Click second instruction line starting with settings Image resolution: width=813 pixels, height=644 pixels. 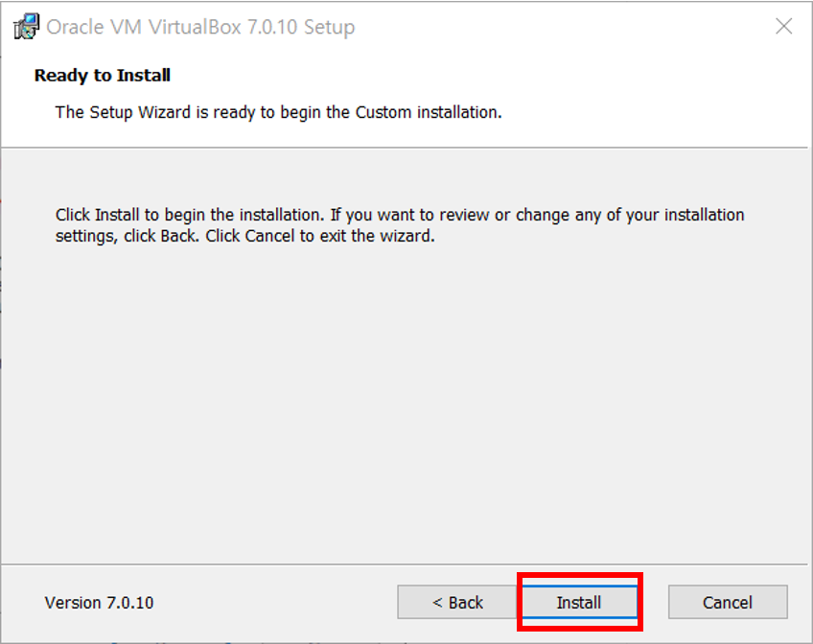click(244, 237)
